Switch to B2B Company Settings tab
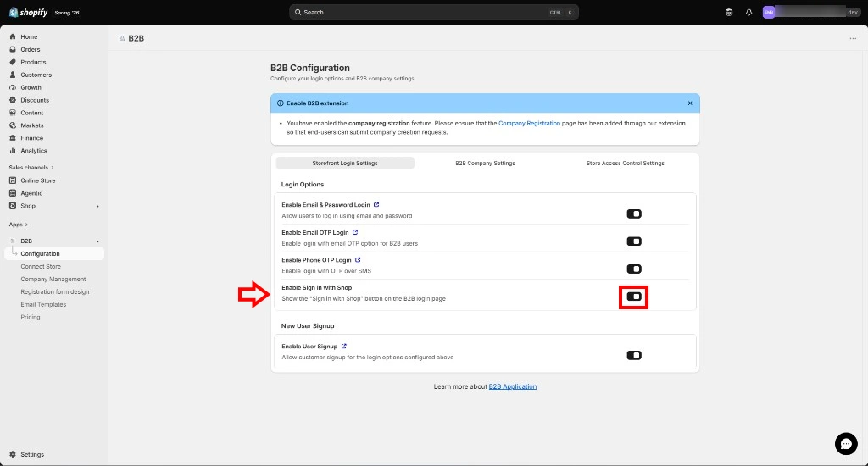This screenshot has height=466, width=868. coord(485,164)
